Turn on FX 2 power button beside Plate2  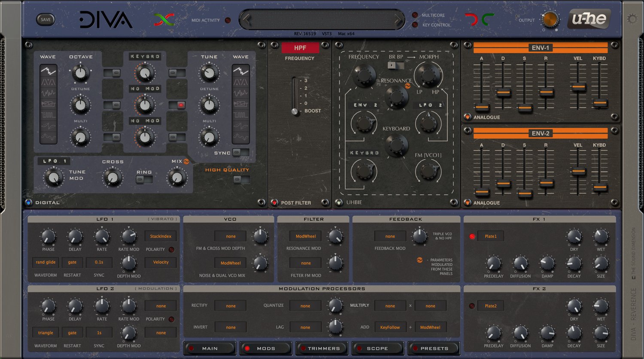472,306
